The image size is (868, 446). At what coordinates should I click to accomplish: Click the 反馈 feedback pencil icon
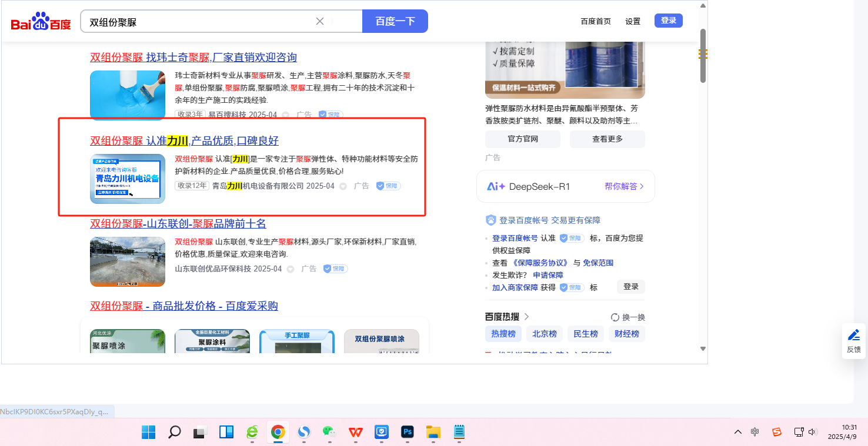(853, 336)
